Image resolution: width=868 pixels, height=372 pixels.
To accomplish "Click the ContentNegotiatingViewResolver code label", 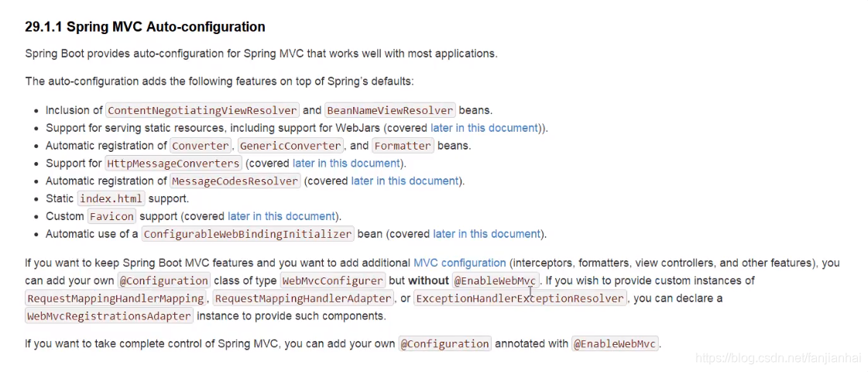I will [202, 111].
